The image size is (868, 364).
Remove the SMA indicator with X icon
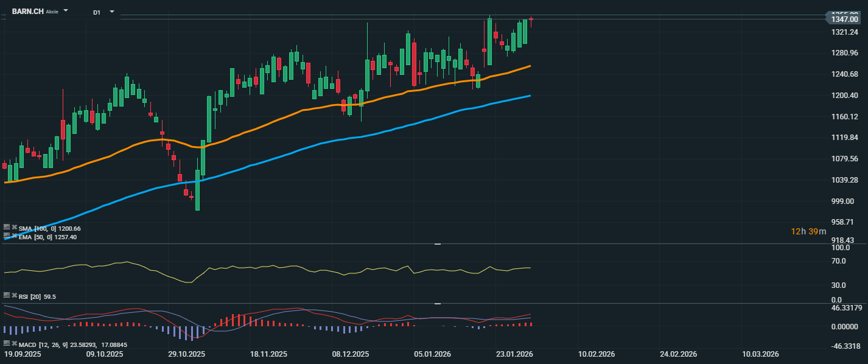click(x=14, y=228)
